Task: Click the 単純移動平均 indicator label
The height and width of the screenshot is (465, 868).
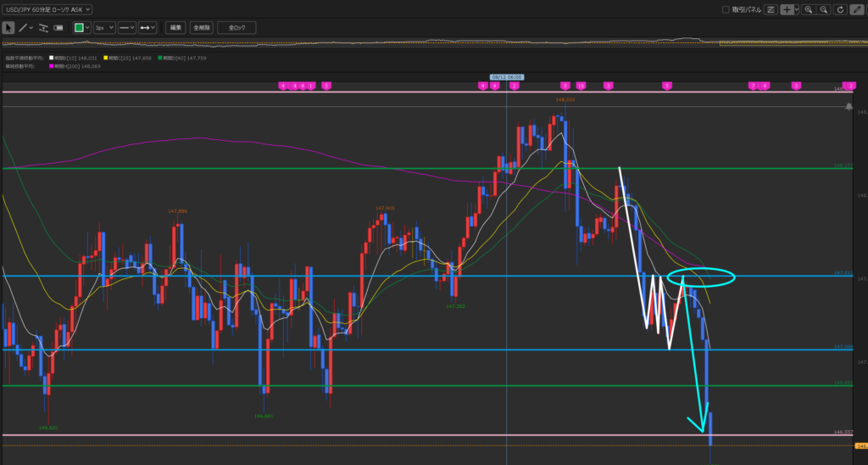Action: pyautogui.click(x=20, y=66)
